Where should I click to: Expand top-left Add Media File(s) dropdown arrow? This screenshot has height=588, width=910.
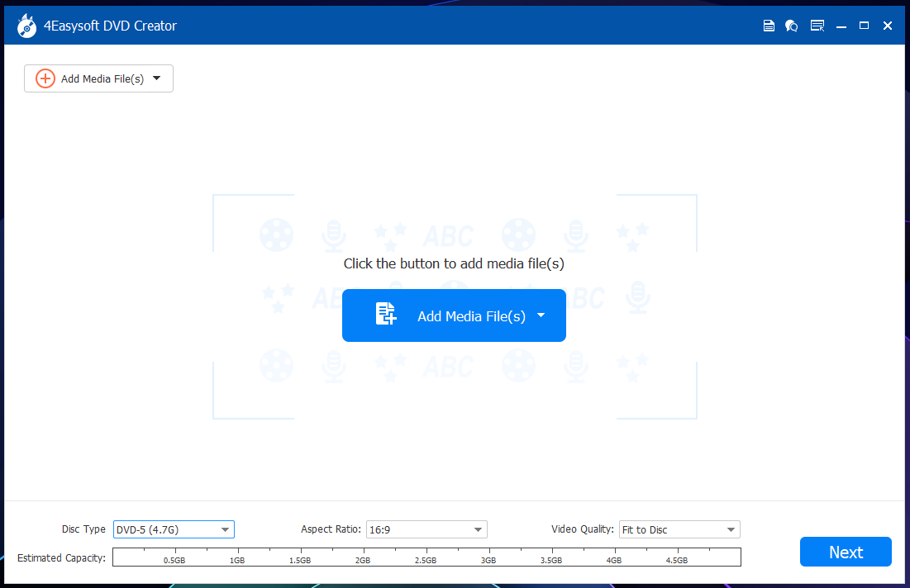(157, 78)
